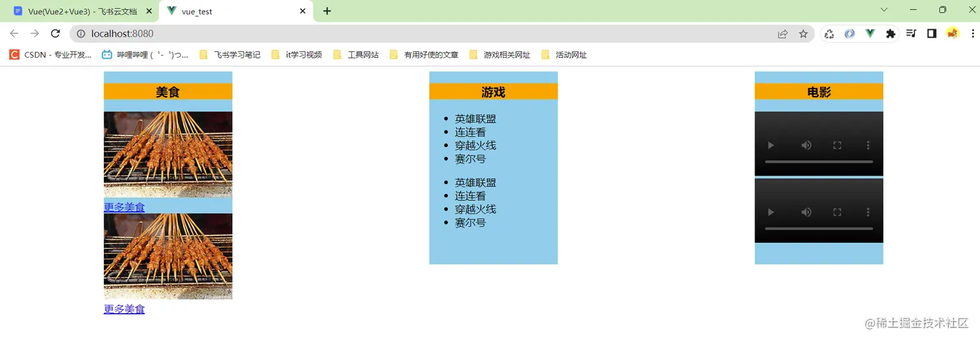
Task: Click the second barbecue skewers image
Action: pos(168,256)
